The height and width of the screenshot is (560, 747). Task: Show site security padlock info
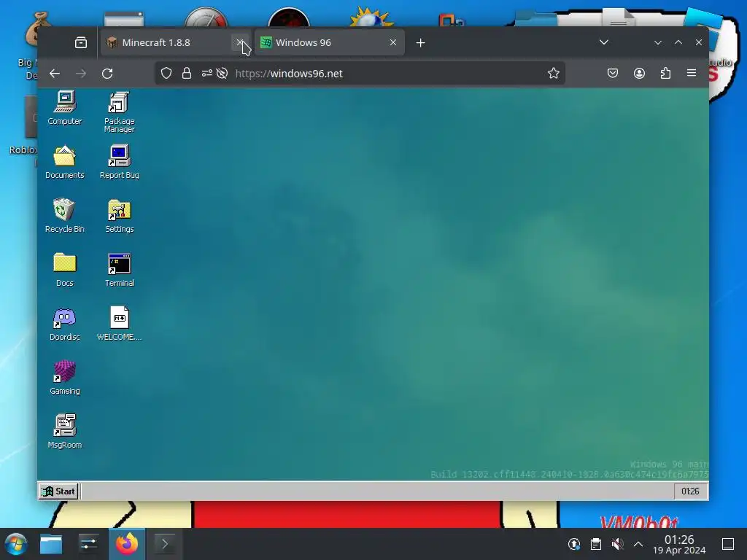pos(186,74)
